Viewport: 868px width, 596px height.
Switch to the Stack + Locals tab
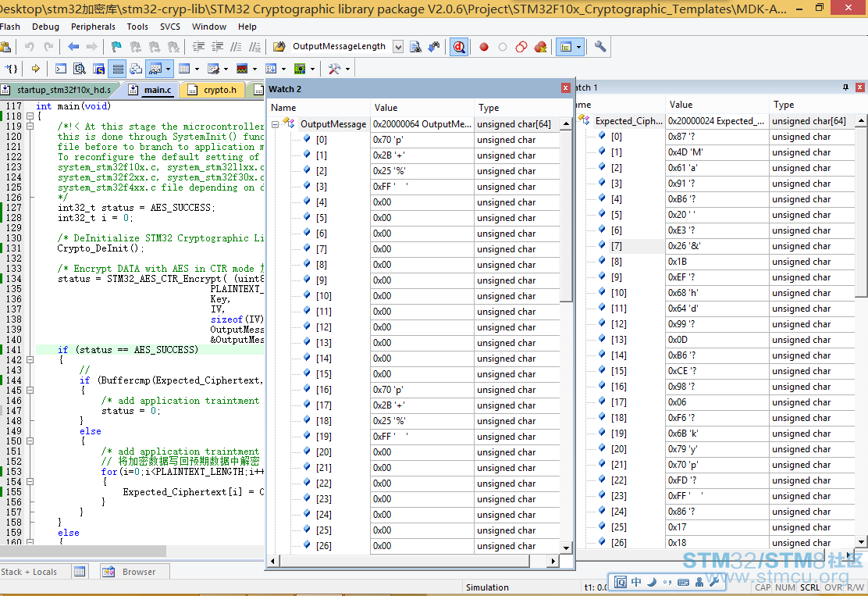[x=29, y=572]
